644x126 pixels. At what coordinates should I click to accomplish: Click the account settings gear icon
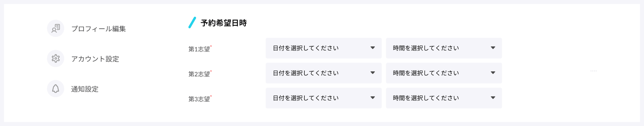(x=56, y=58)
